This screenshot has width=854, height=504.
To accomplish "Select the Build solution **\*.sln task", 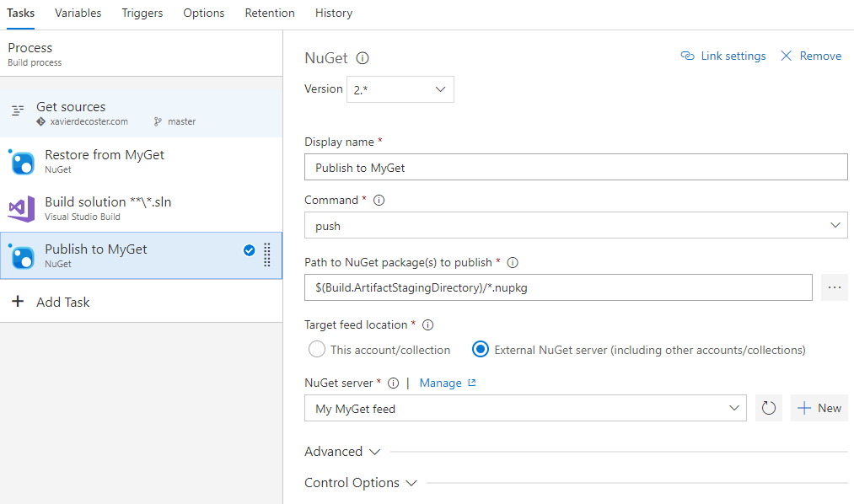I will coord(141,208).
